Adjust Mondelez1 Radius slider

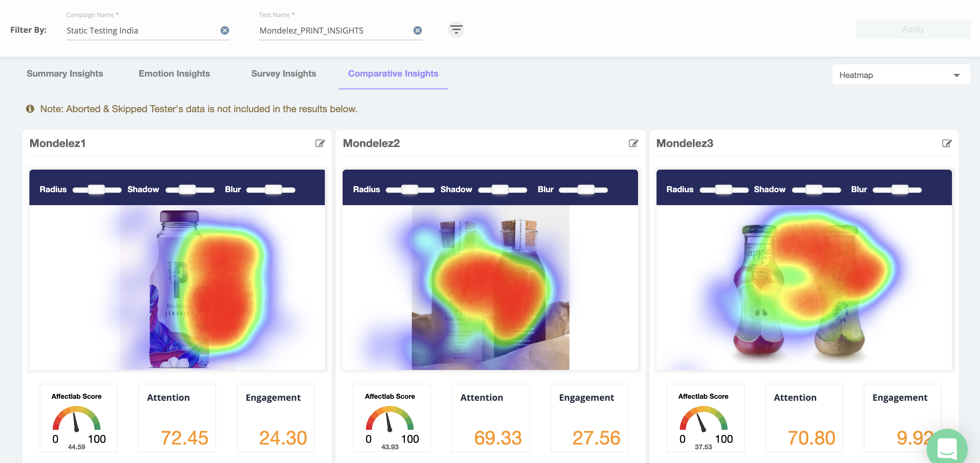point(97,189)
